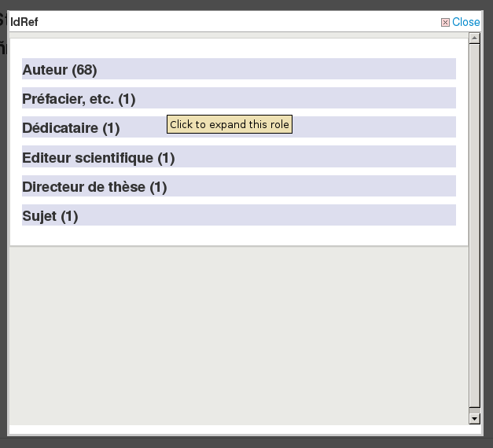Click the scrollbar up arrow
This screenshot has height=448, width=493.
[474, 39]
